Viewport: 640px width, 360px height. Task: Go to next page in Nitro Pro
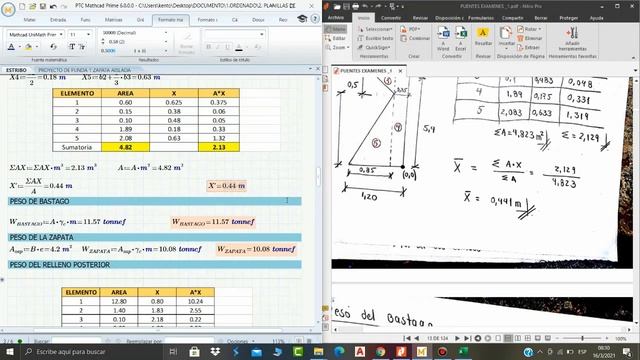(457, 338)
